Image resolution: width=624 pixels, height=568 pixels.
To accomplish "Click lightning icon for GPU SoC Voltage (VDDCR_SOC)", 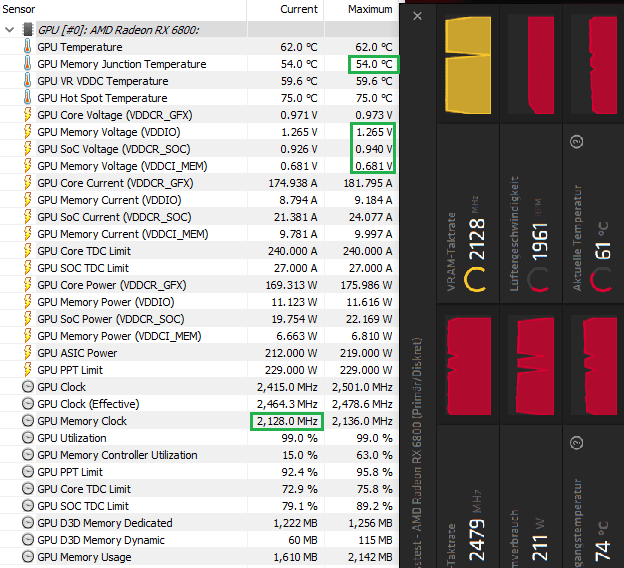I will point(27,149).
